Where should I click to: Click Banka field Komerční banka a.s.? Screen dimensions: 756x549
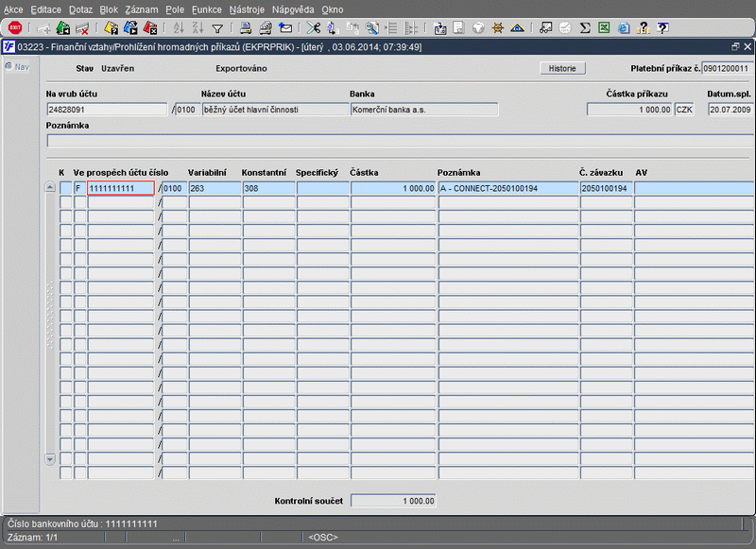coord(424,110)
